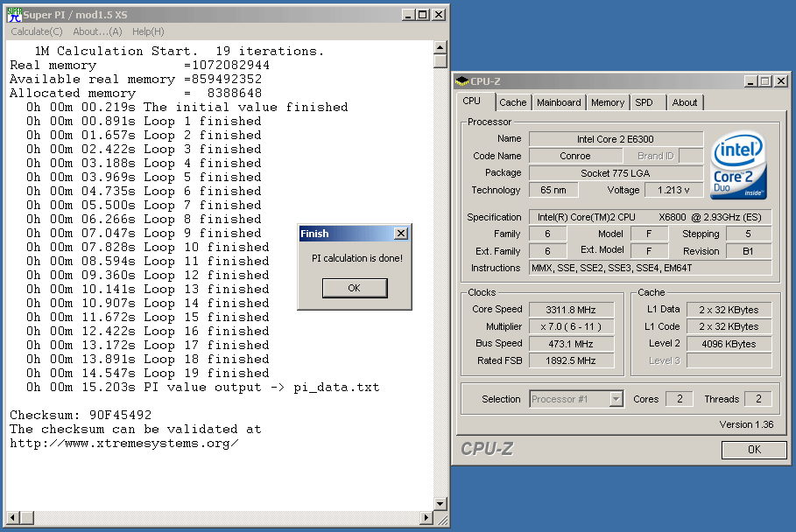Click the PI value output pi_data.txt line
Viewport: 796px width, 532px height.
tap(203, 388)
